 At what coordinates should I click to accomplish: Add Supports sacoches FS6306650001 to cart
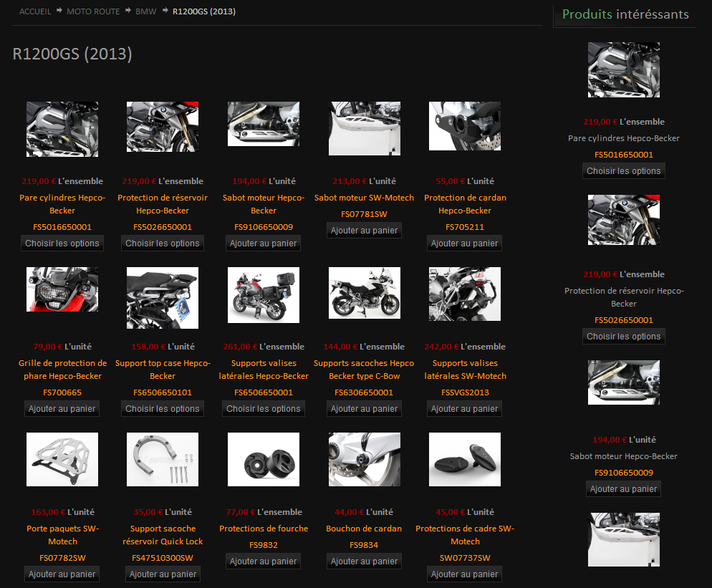click(364, 409)
